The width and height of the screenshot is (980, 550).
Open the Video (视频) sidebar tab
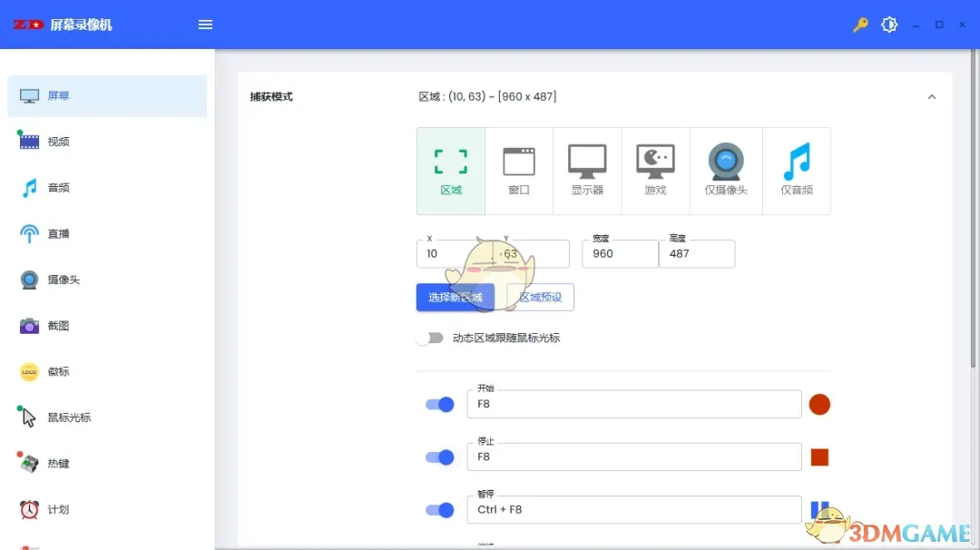(58, 142)
